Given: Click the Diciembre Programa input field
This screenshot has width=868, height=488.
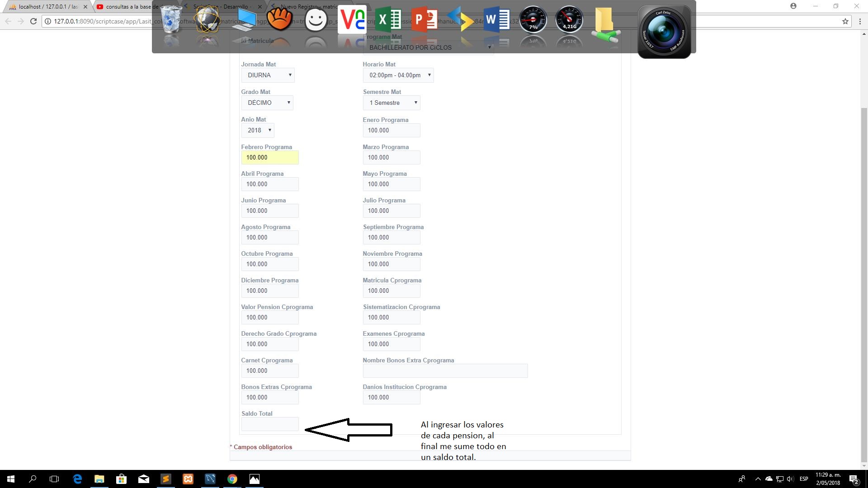Looking at the screenshot, I should pyautogui.click(x=270, y=291).
